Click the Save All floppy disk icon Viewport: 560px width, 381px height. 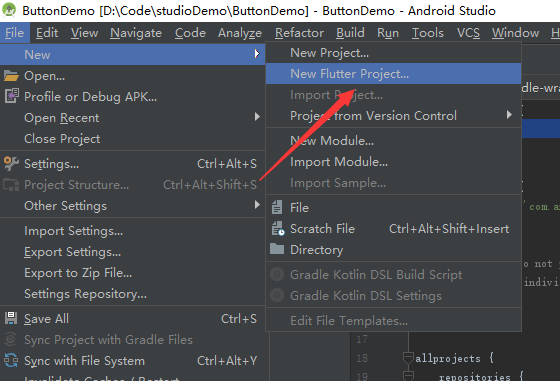click(11, 319)
